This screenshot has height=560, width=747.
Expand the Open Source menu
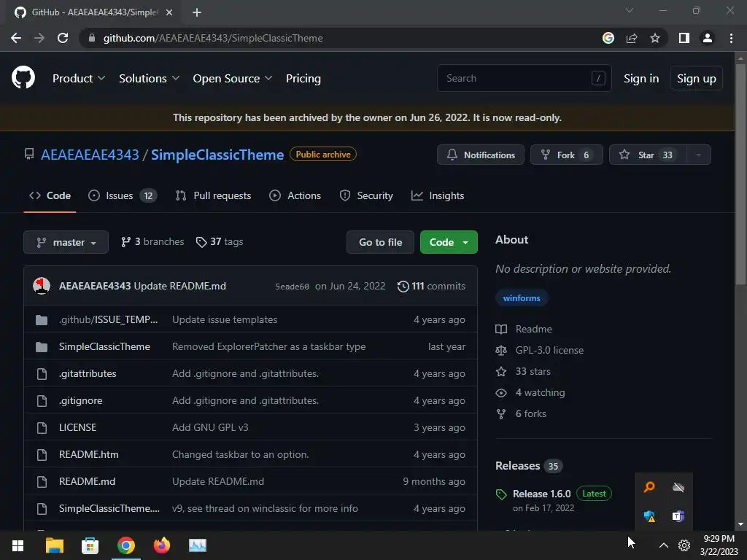(x=233, y=79)
